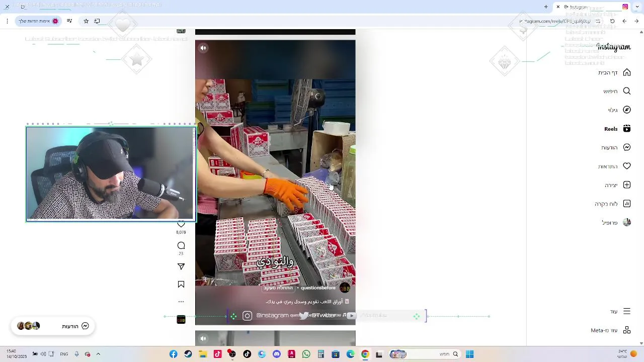Save the reel with the bookmark icon
644x362 pixels.
pyautogui.click(x=181, y=285)
